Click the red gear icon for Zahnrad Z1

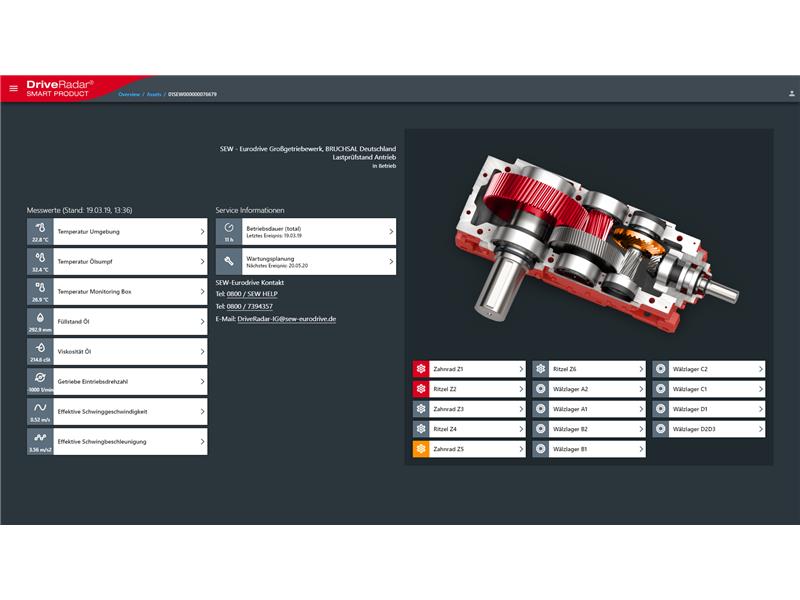click(x=421, y=369)
